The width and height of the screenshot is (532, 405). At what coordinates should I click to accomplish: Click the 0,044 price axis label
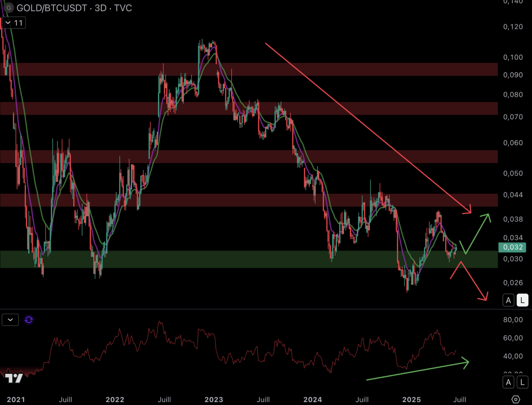513,195
